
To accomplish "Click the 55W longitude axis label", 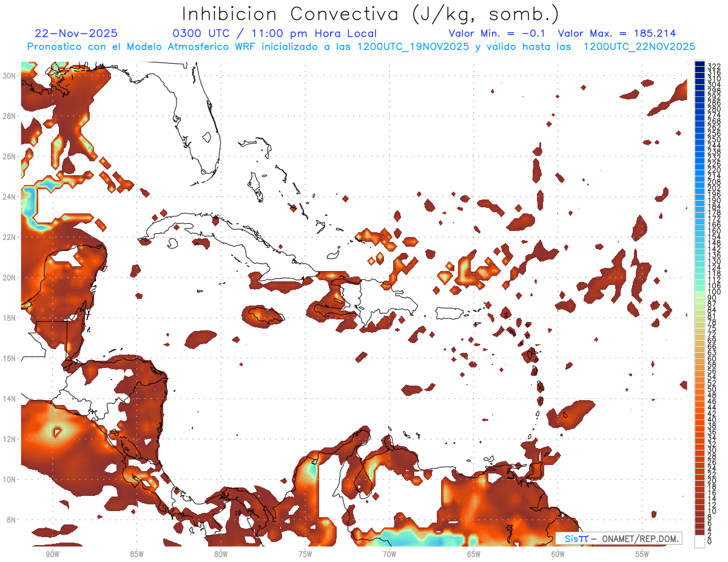I will tap(642, 554).
